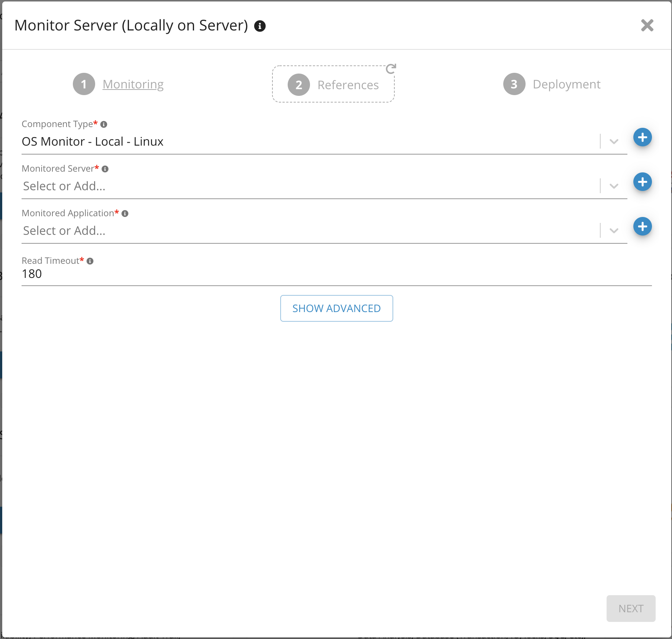The height and width of the screenshot is (639, 672).
Task: Show info tooltip for Read Timeout
Action: 90,261
